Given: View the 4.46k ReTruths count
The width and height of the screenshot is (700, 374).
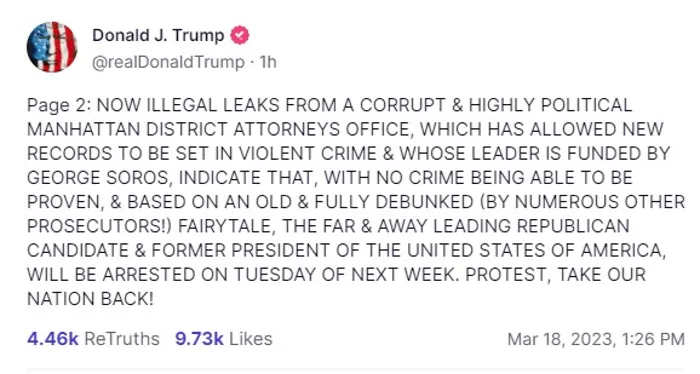Looking at the screenshot, I should 53,339.
